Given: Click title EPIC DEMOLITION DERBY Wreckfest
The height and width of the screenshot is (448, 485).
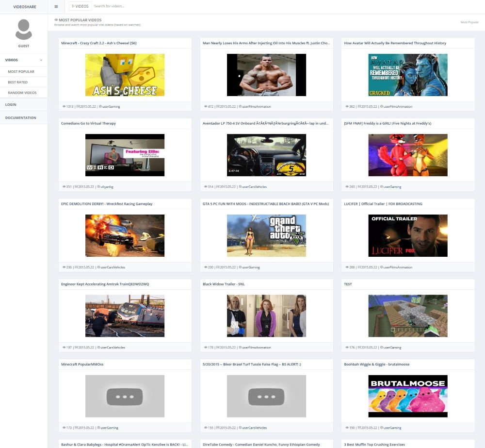Looking at the screenshot, I should pyautogui.click(x=107, y=204).
